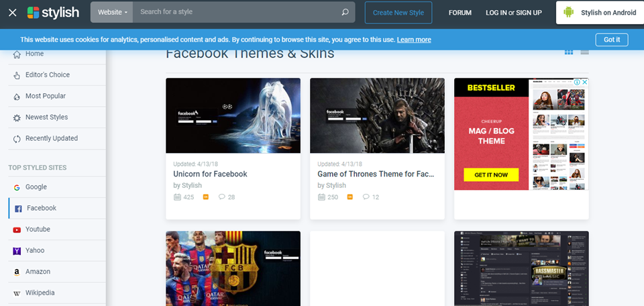
Task: Open the dark Facebook theme thumbnail
Action: (521, 268)
